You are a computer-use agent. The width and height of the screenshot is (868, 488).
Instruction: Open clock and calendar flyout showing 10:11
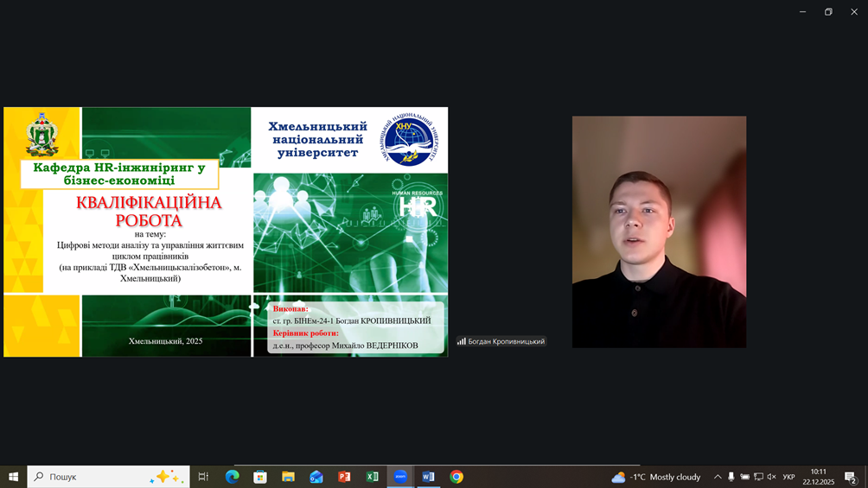coord(818,477)
